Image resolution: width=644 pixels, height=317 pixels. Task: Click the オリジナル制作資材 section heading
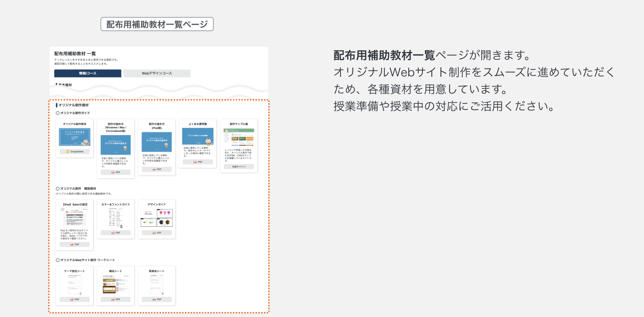(x=74, y=105)
